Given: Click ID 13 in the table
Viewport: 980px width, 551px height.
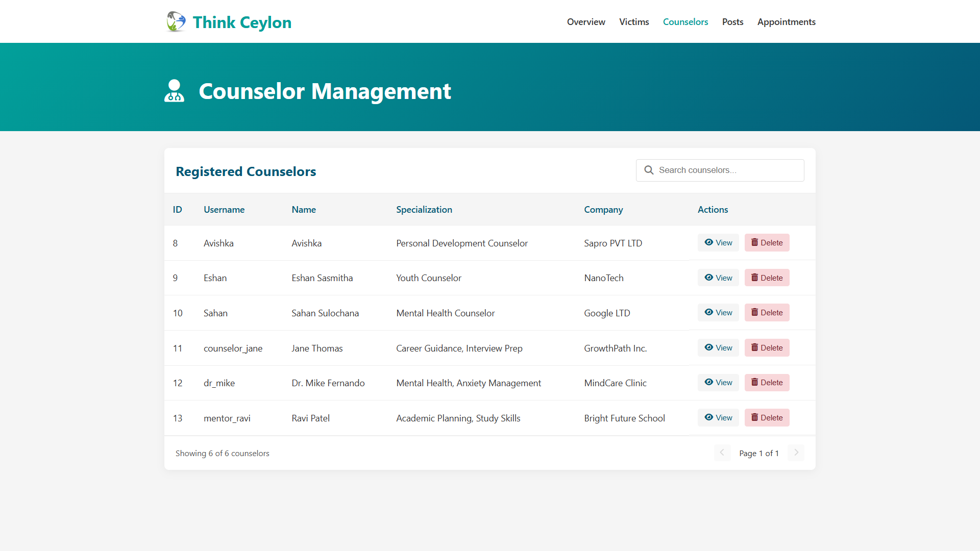Looking at the screenshot, I should tap(177, 418).
